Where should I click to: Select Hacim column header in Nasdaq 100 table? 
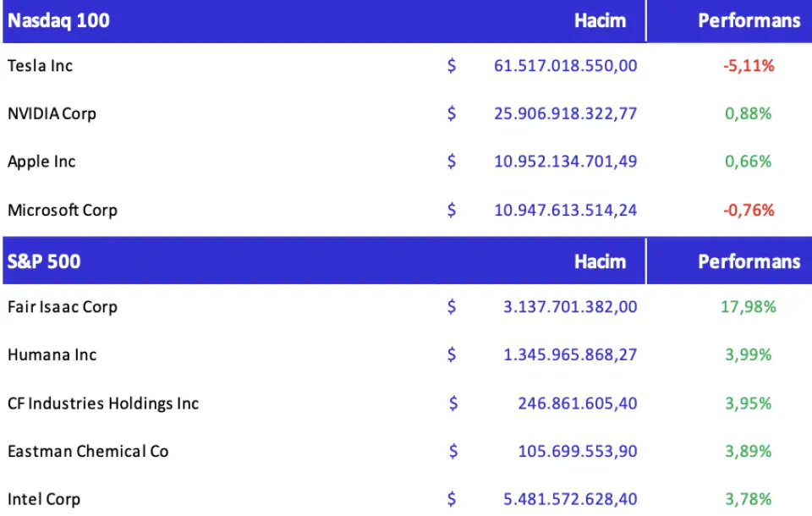click(600, 21)
